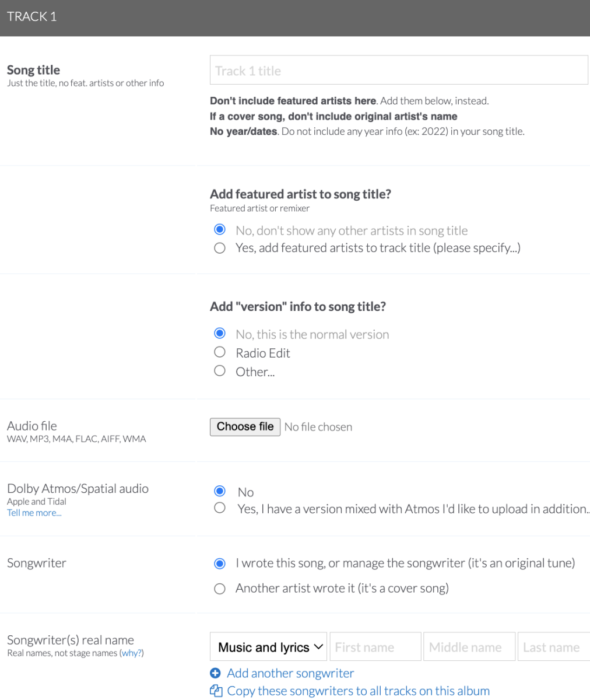Click the why? link for real names
Screen dimensions: 590x700
point(132,653)
